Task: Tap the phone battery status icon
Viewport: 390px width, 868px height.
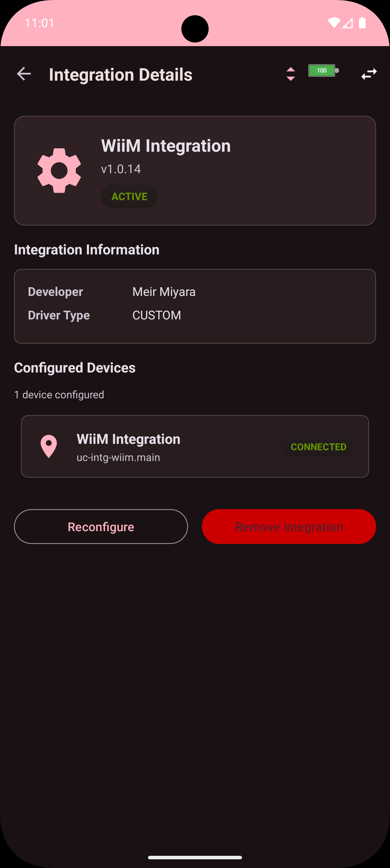Action: click(362, 23)
